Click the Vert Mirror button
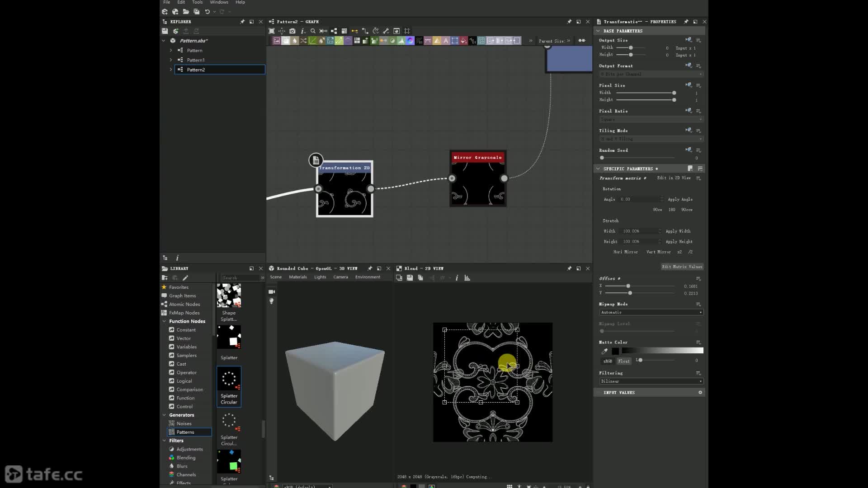The width and height of the screenshot is (868, 488). click(659, 252)
